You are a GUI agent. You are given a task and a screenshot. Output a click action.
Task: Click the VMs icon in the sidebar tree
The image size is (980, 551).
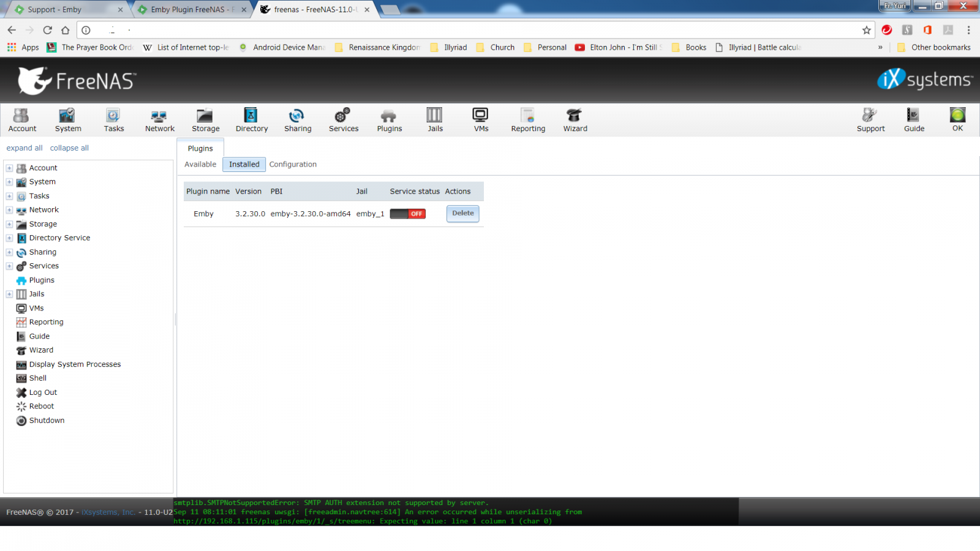pyautogui.click(x=21, y=309)
